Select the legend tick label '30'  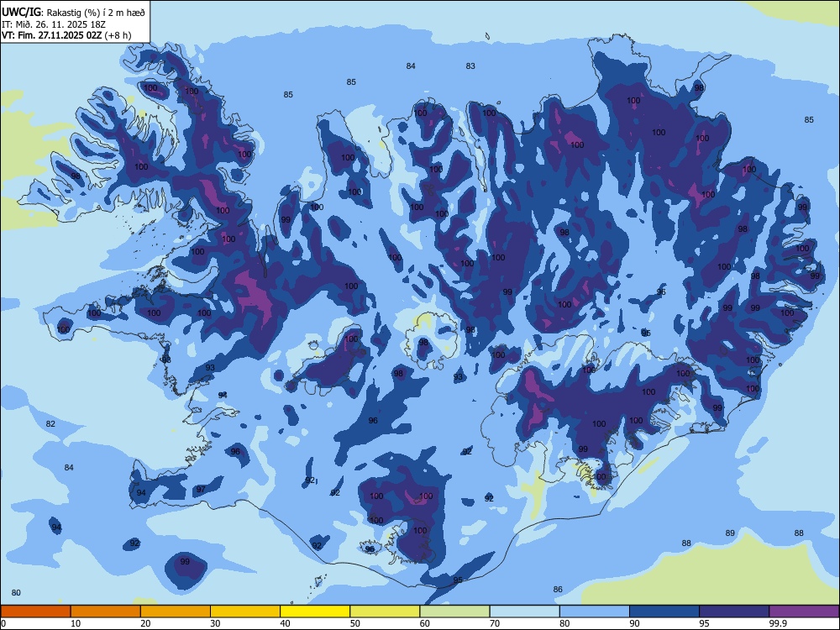coord(215,623)
